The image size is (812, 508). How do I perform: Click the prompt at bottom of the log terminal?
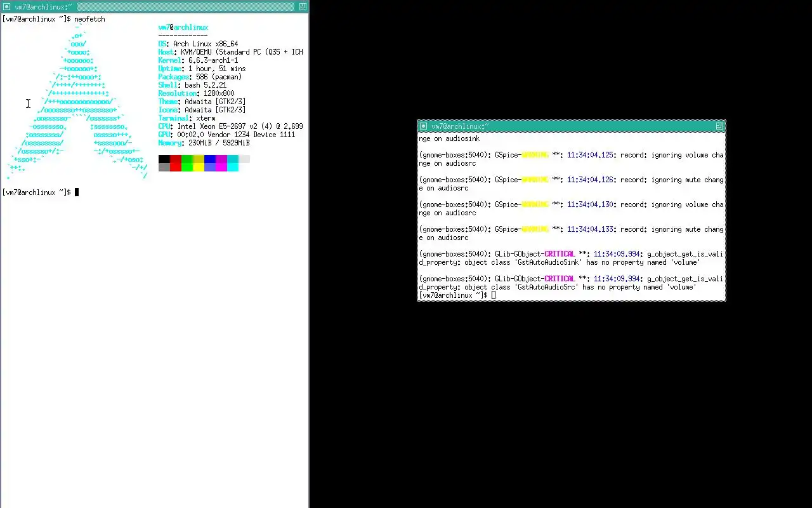coord(457,295)
